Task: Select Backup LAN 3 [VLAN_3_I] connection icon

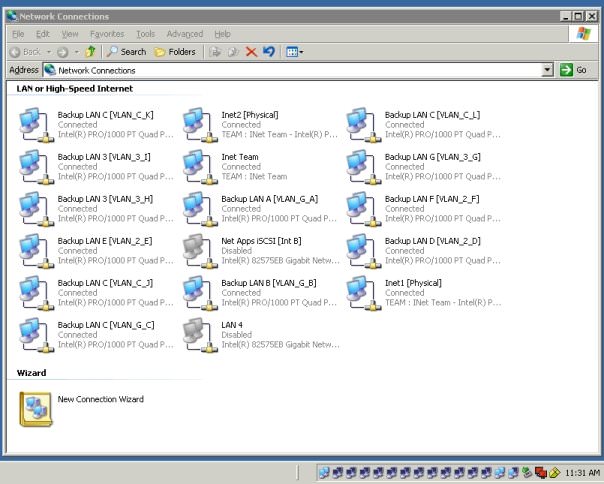Action: pos(36,167)
